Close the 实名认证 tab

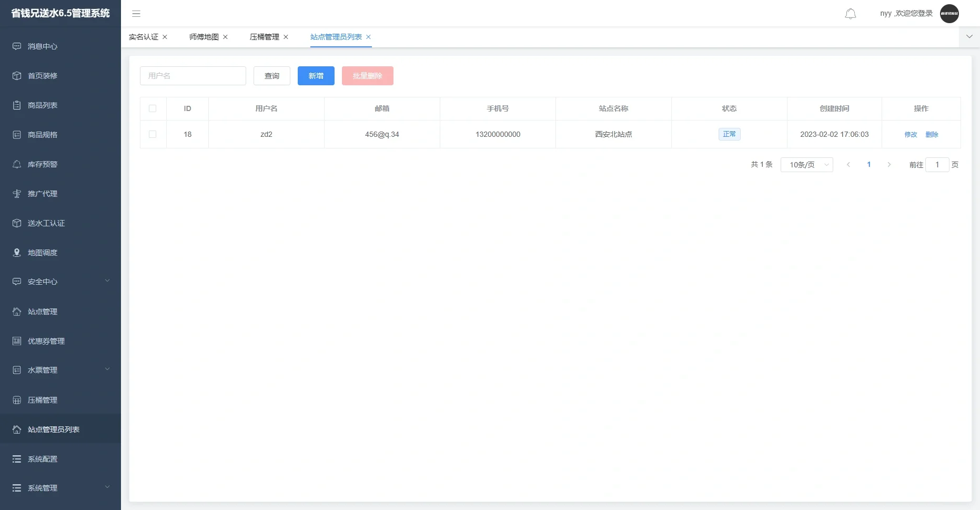click(165, 37)
